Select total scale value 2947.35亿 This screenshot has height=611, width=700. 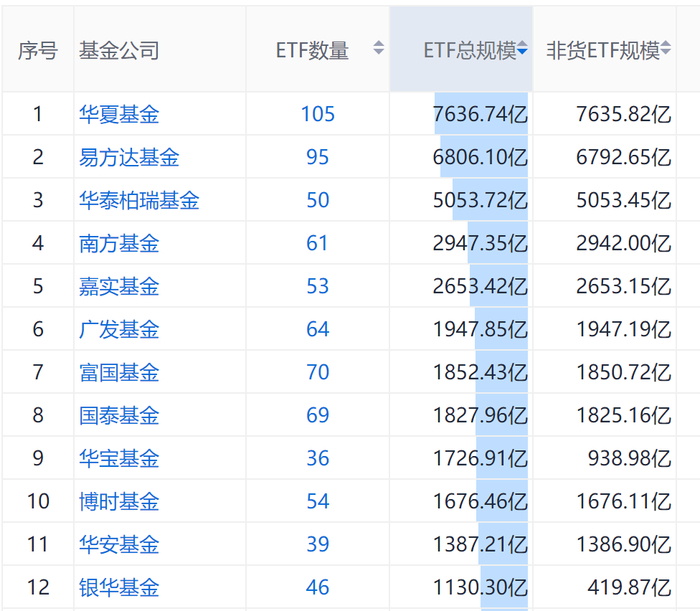480,243
